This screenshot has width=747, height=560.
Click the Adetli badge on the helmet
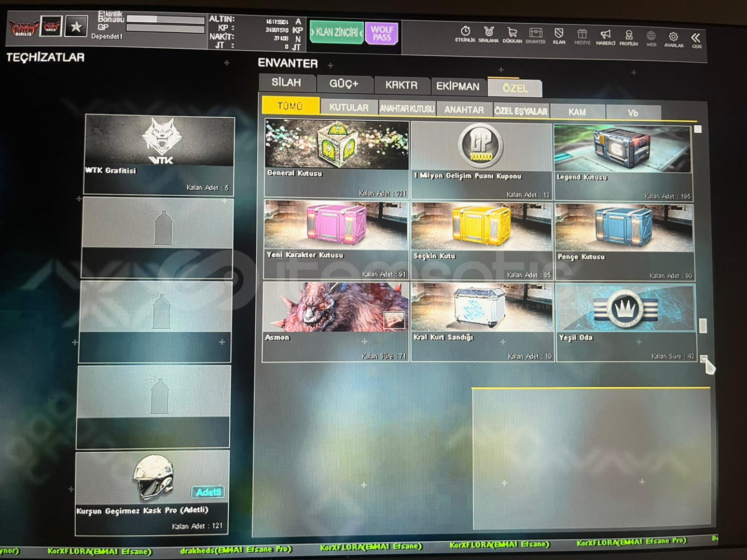point(209,492)
